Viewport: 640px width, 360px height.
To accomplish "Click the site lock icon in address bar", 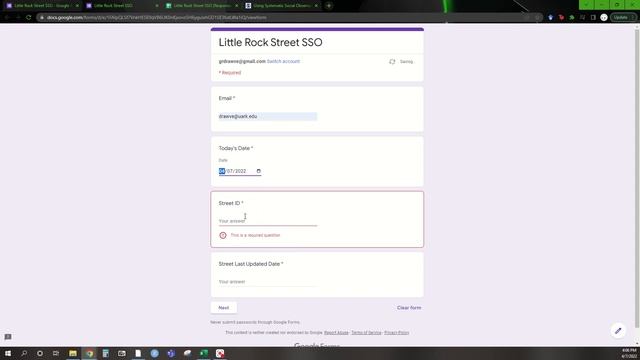I will point(42,18).
